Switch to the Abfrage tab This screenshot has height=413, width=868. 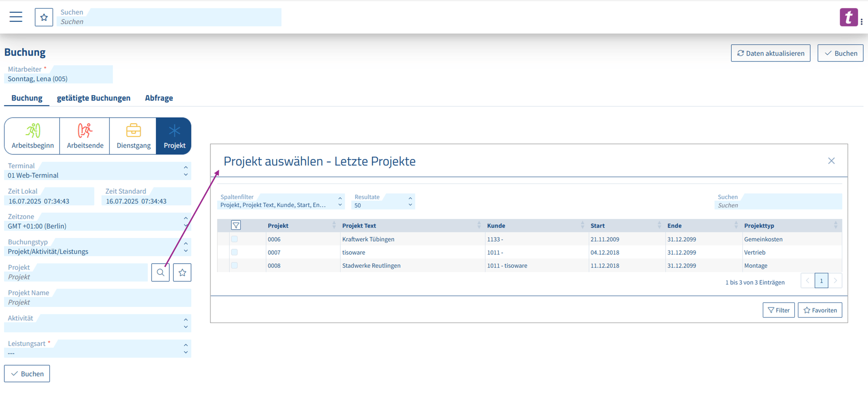[x=159, y=98]
